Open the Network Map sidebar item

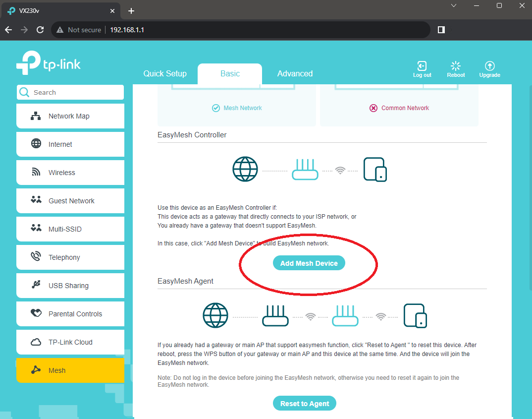(x=69, y=116)
